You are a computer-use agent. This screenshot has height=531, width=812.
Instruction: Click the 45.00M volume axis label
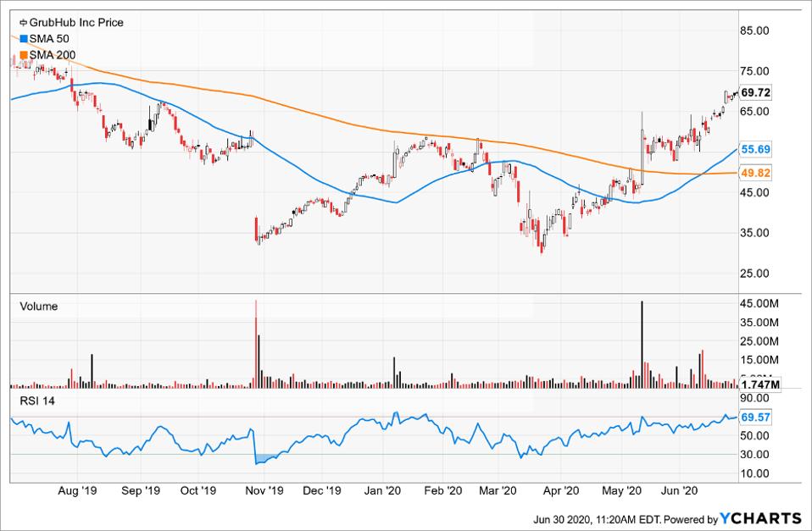click(x=759, y=303)
